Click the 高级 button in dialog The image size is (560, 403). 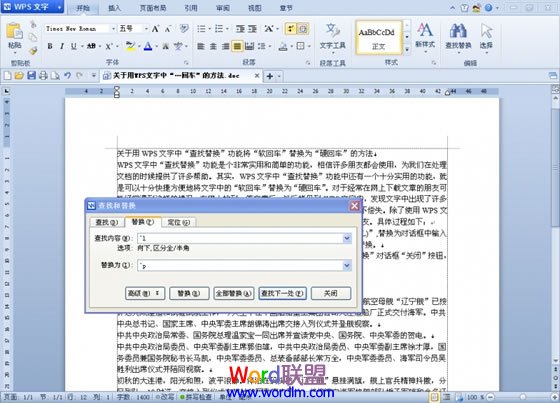(145, 293)
